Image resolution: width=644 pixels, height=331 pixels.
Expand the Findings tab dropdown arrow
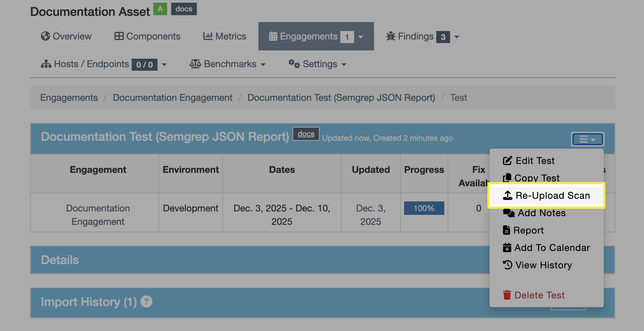[x=457, y=37]
